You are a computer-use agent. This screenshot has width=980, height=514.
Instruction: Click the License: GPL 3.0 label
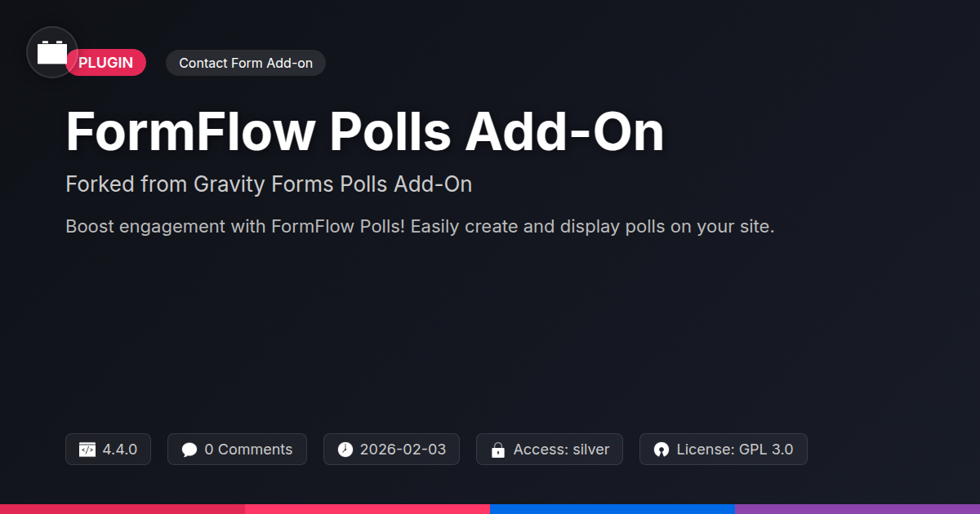[734, 450]
